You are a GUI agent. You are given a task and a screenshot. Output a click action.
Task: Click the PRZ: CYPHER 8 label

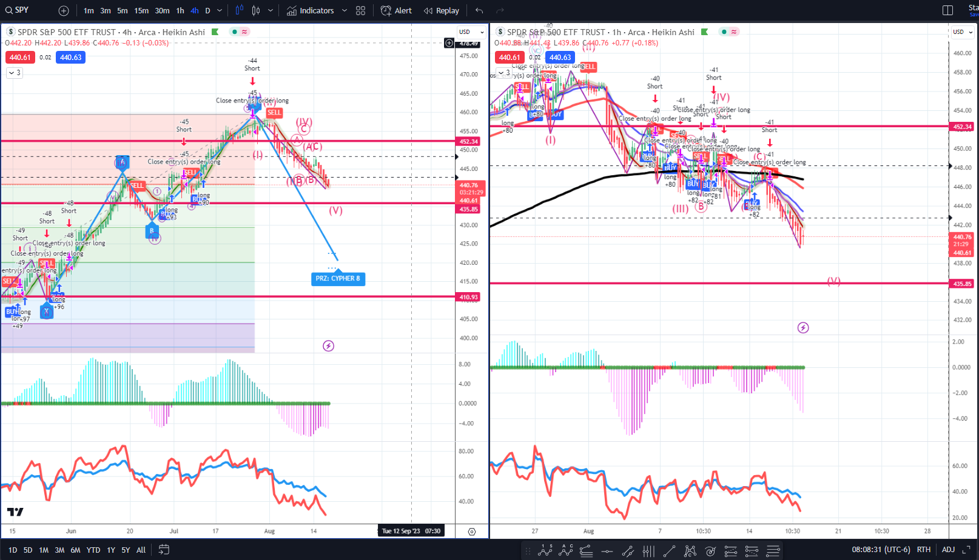[x=338, y=279]
